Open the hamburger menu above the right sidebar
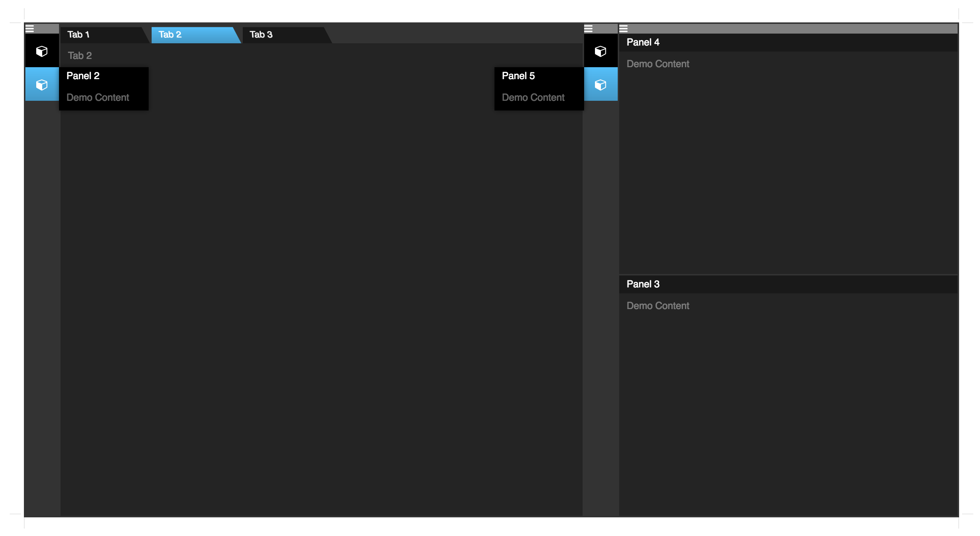This screenshot has width=980, height=536. 588,28
